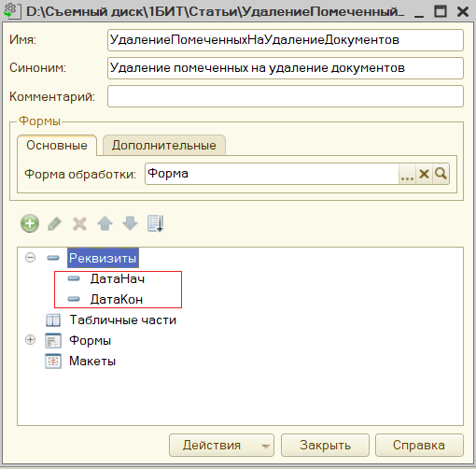Click the green Add button in toolbar
Image resolution: width=476 pixels, height=469 pixels.
point(30,223)
